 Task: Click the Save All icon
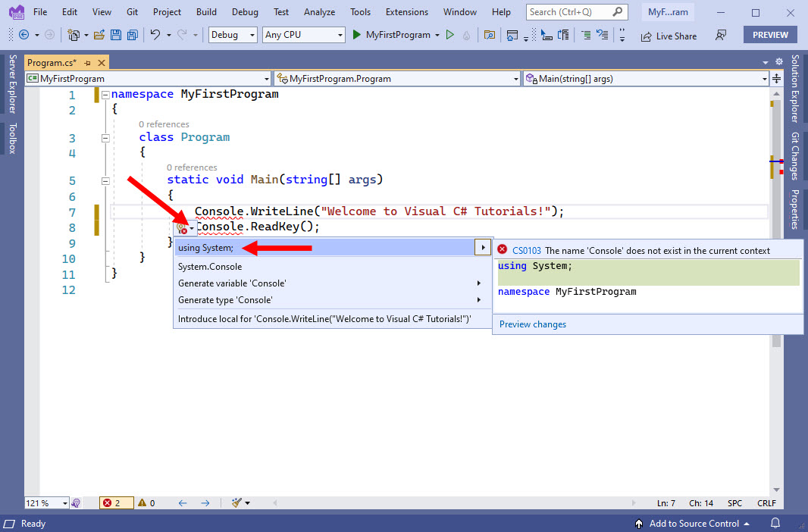coord(132,34)
